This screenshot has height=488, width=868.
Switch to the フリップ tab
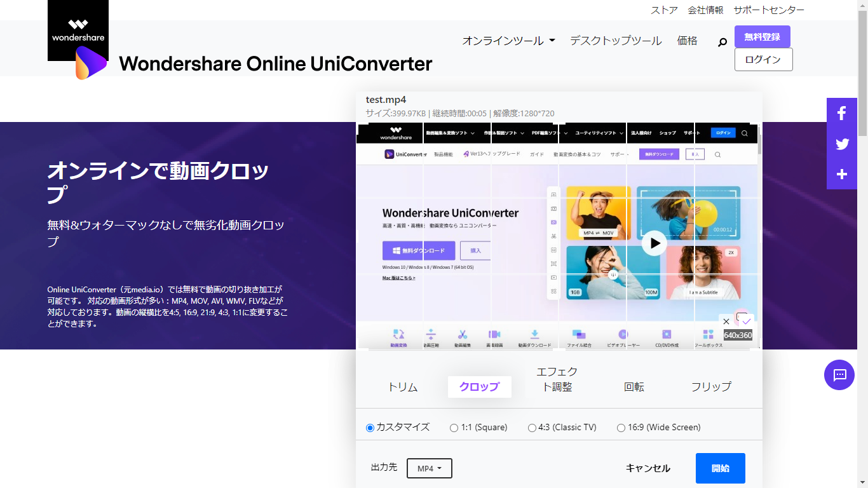click(711, 387)
